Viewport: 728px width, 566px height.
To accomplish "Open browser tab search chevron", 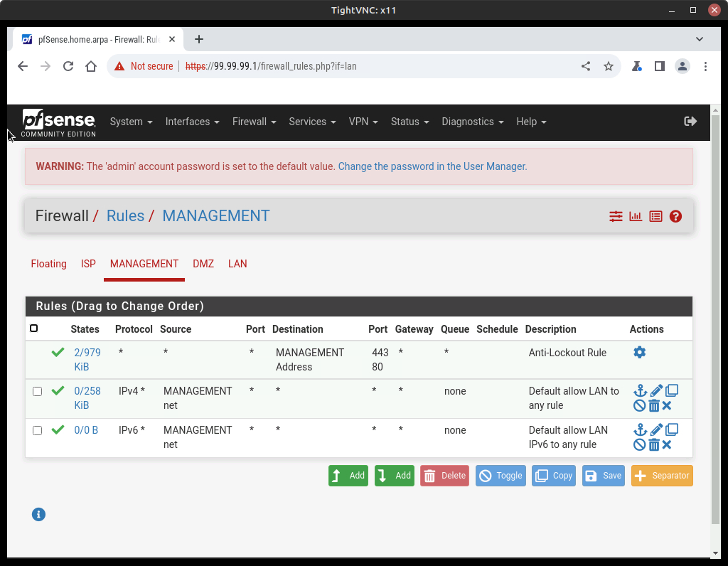I will pyautogui.click(x=700, y=39).
